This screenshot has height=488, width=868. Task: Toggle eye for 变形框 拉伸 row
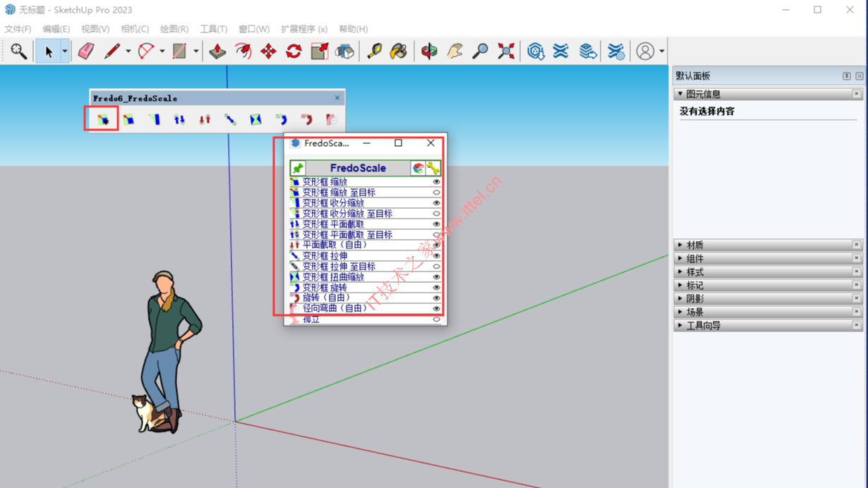click(x=436, y=256)
